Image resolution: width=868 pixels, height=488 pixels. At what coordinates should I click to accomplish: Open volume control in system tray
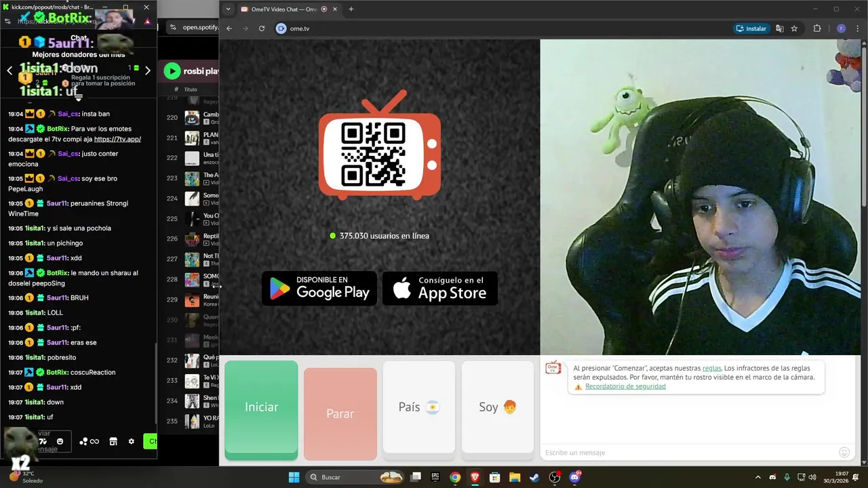pyautogui.click(x=812, y=477)
